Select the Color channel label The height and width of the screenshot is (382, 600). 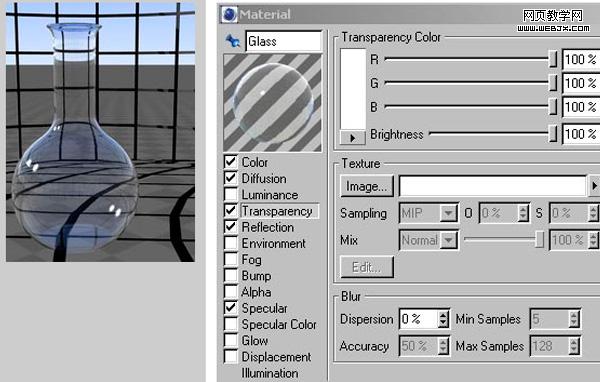point(254,162)
